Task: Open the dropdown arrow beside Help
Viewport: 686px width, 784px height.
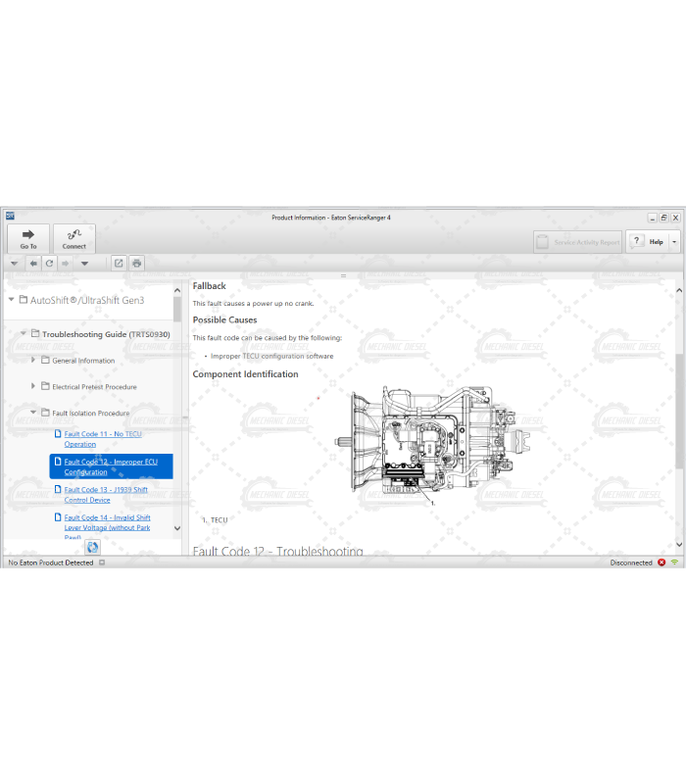Action: coord(674,242)
